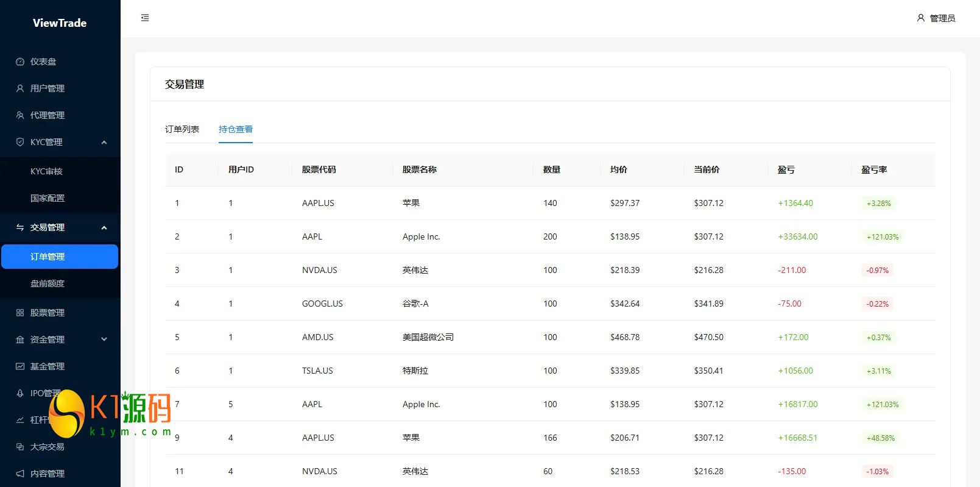The image size is (980, 487).
Task: Click the 代理管理 agents icon
Action: (x=20, y=115)
